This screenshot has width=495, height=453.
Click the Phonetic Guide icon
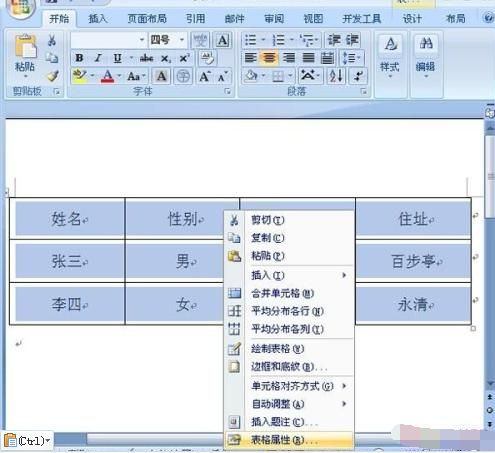(200, 41)
